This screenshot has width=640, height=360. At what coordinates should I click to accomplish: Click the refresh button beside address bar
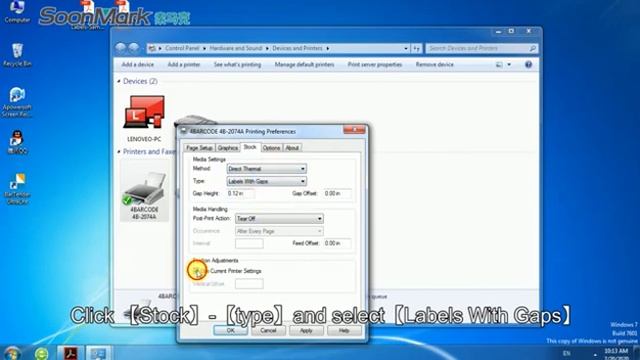pos(416,48)
